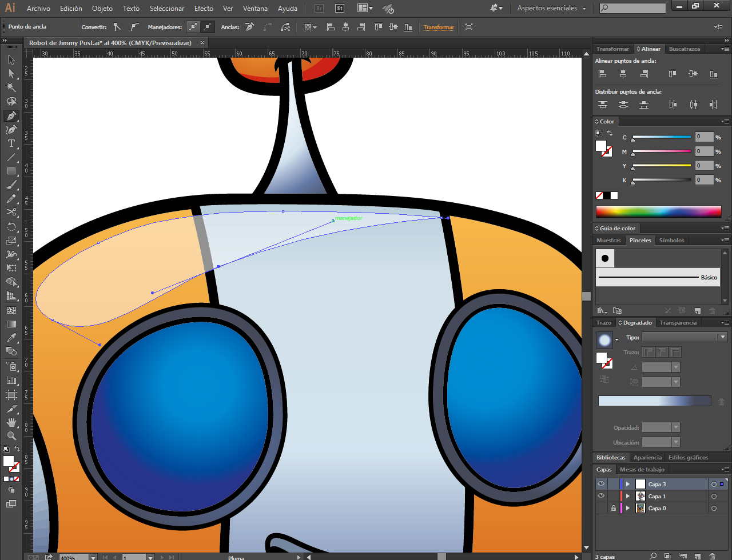Click the Cyan (C) slider

point(662,137)
